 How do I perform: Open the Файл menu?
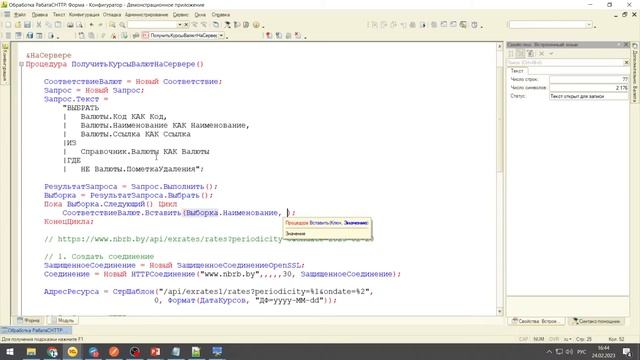[x=20, y=15]
